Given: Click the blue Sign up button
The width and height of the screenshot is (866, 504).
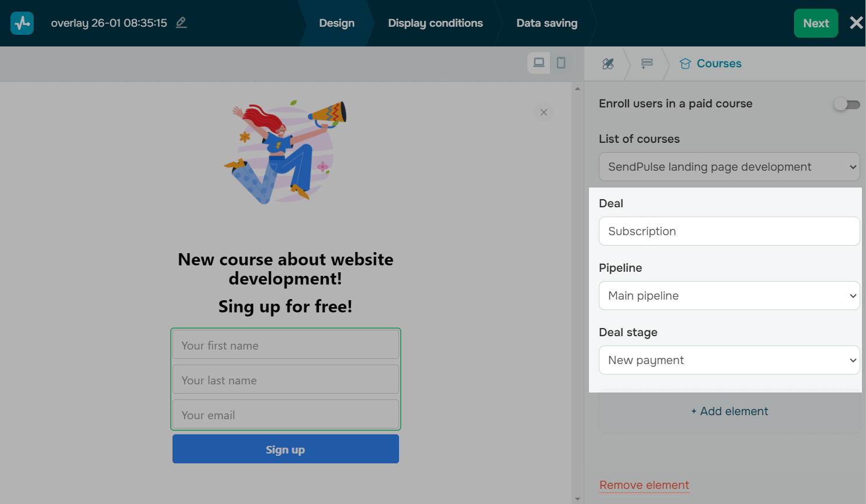Looking at the screenshot, I should coord(285,449).
